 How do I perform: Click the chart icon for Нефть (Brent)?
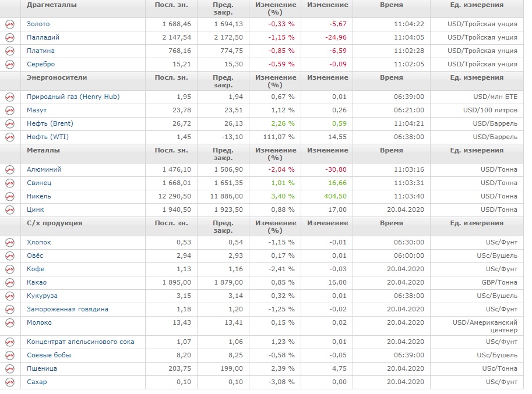click(x=9, y=124)
